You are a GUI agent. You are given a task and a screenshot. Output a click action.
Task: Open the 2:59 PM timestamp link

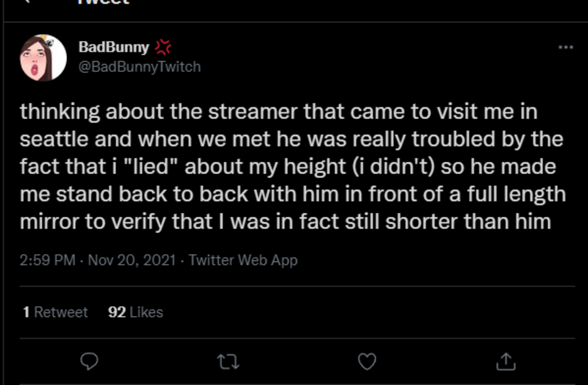coord(48,260)
